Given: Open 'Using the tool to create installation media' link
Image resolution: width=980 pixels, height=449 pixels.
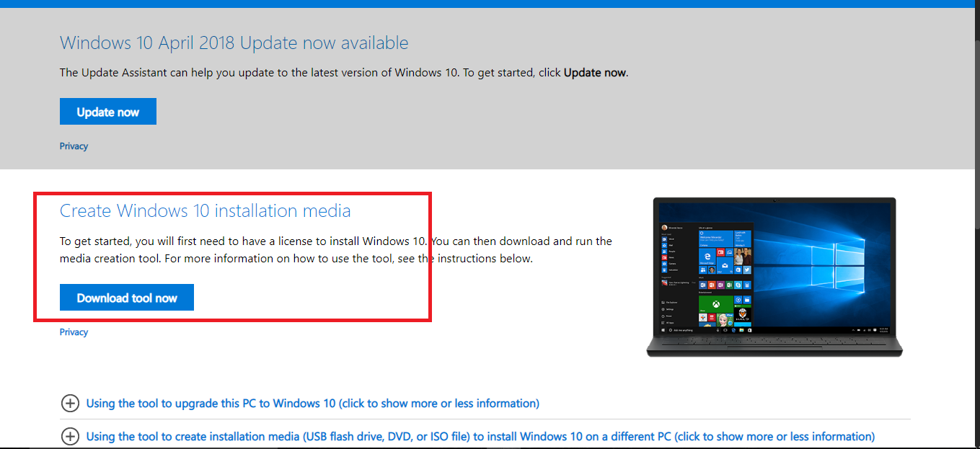Looking at the screenshot, I should (x=480, y=437).
